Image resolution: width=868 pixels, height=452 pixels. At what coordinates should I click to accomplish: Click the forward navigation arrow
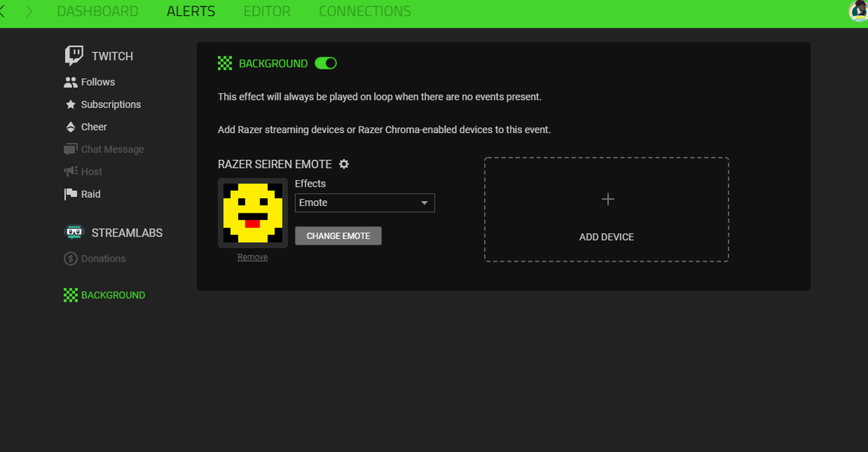29,12
